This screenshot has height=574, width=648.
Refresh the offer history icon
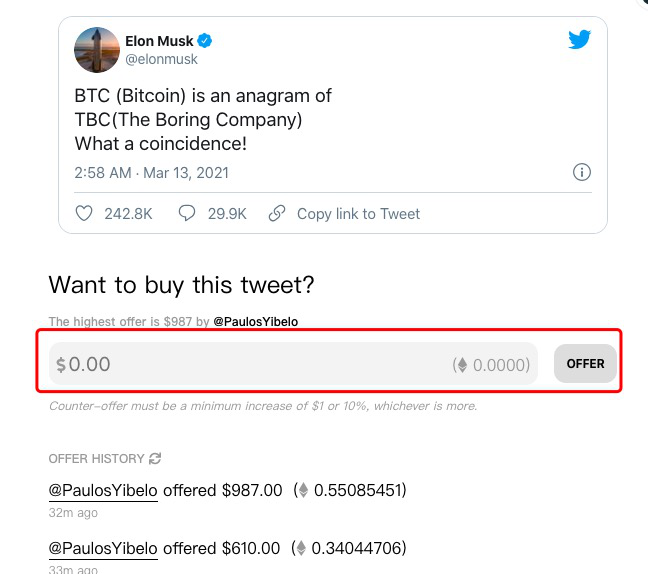click(155, 458)
